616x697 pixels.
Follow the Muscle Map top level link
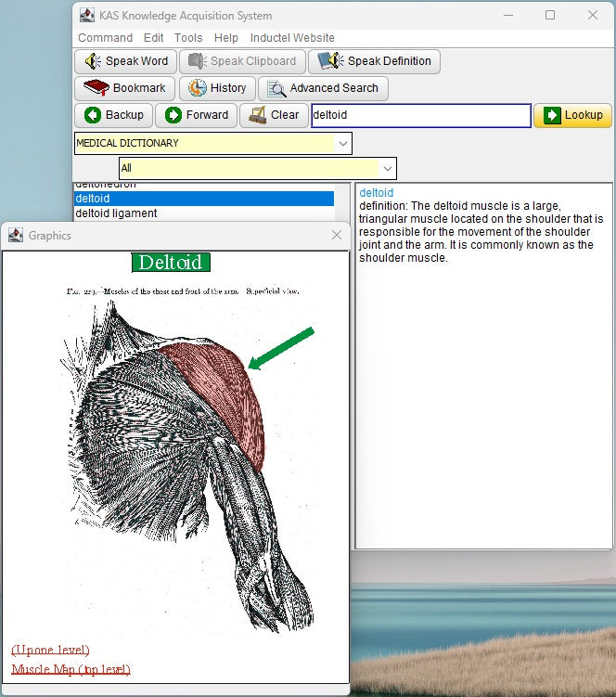(x=71, y=669)
